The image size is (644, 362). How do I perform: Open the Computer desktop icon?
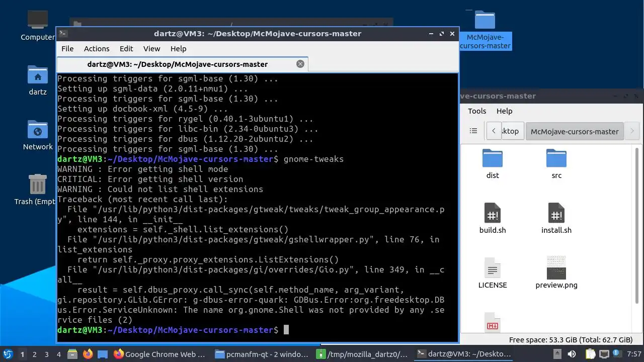coord(38,26)
